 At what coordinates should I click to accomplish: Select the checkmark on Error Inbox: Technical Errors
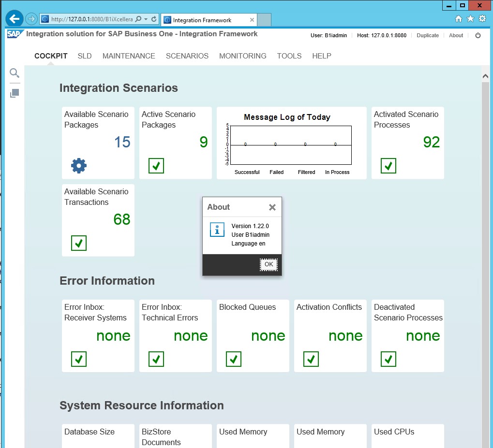coord(156,359)
